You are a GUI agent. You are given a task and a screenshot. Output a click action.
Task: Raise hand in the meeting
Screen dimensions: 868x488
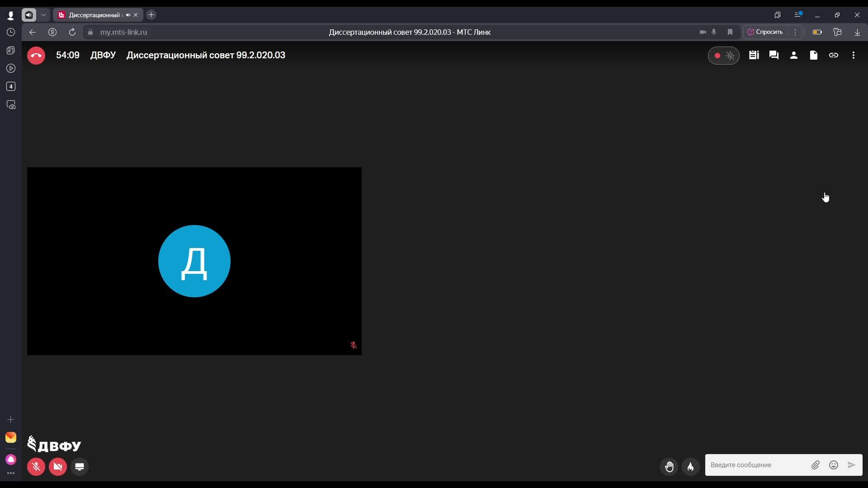(x=669, y=466)
